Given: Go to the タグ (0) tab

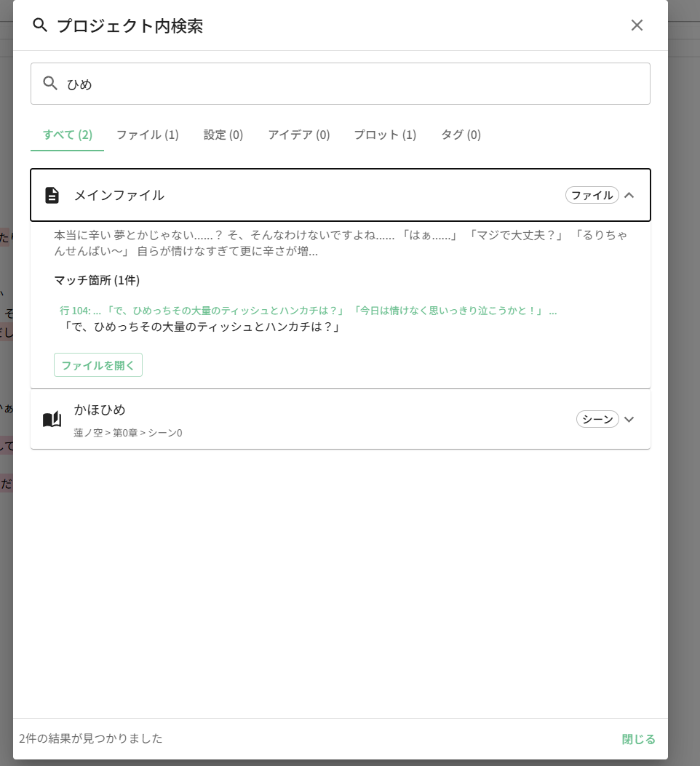Looking at the screenshot, I should pyautogui.click(x=461, y=135).
